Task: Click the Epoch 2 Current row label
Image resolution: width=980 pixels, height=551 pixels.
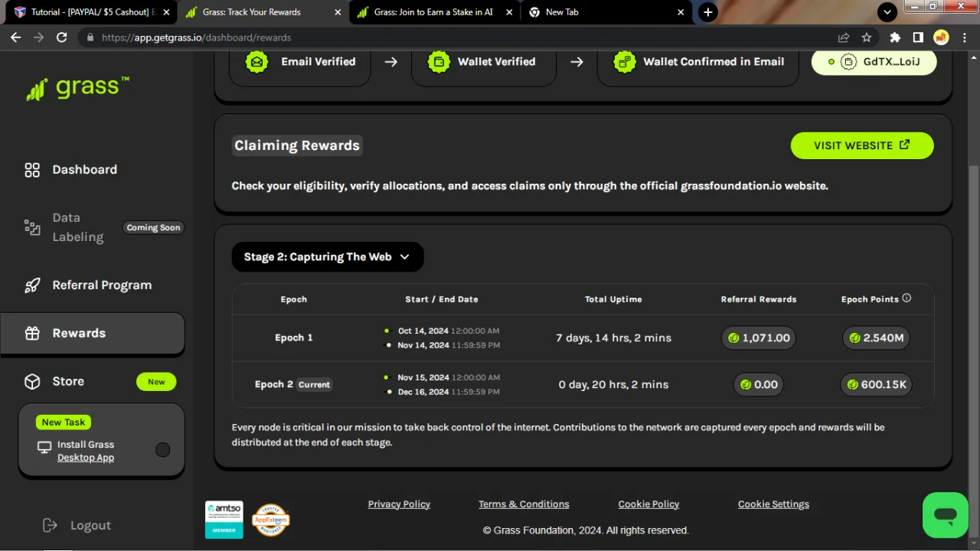Action: coord(293,384)
